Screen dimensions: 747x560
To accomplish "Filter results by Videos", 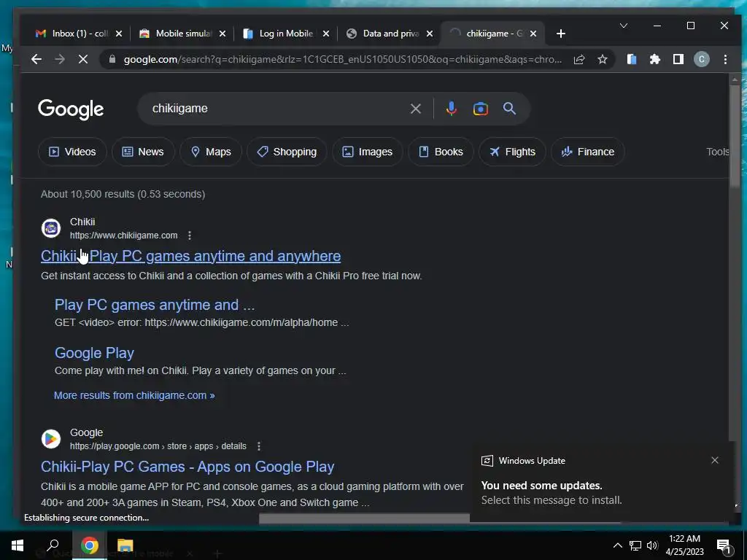I will 72,152.
